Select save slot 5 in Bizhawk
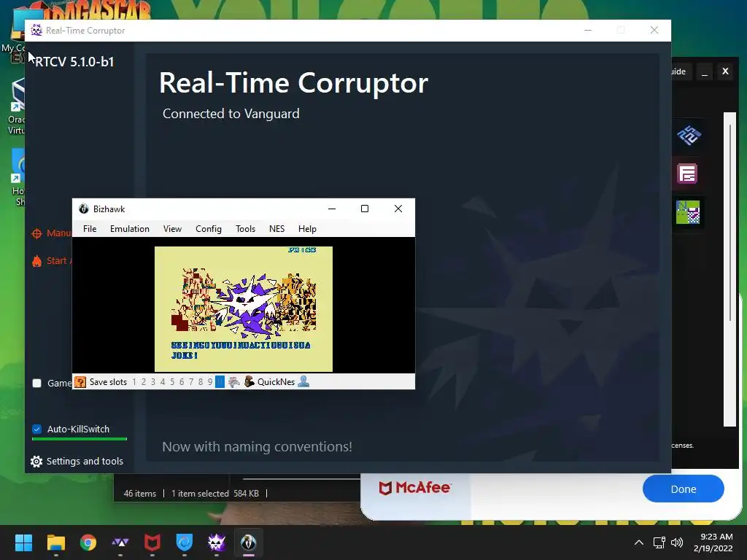The width and height of the screenshot is (747, 560). (172, 382)
